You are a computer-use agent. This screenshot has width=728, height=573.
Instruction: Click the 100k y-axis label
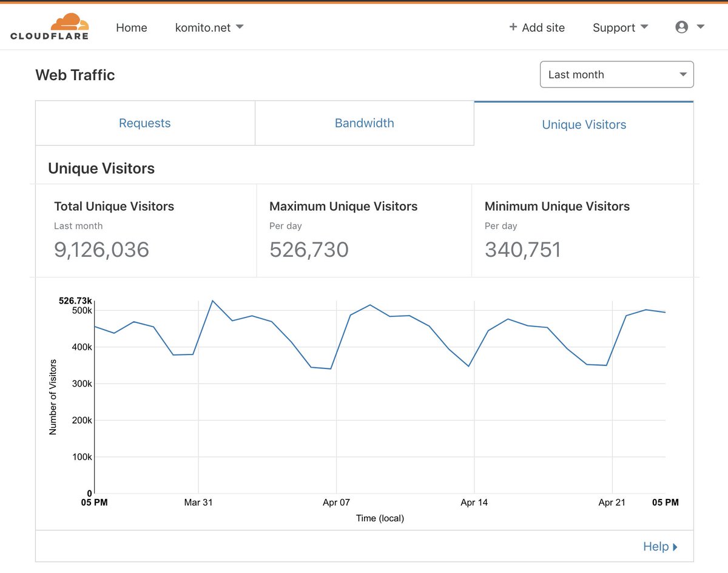(x=82, y=457)
